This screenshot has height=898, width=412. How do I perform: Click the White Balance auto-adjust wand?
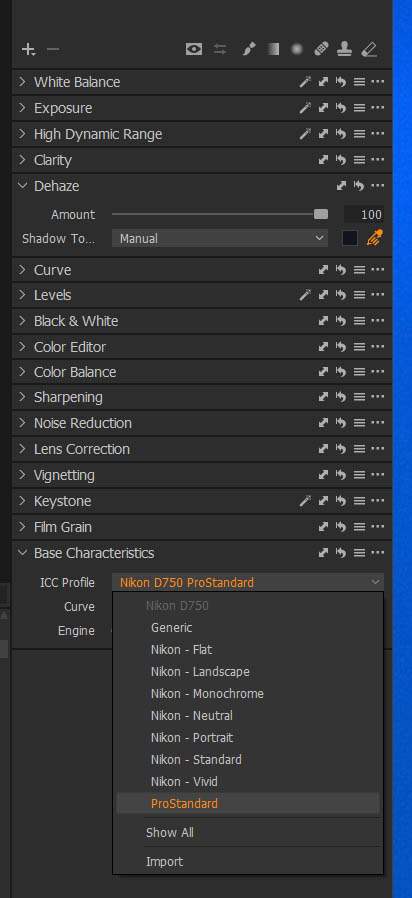(x=305, y=82)
